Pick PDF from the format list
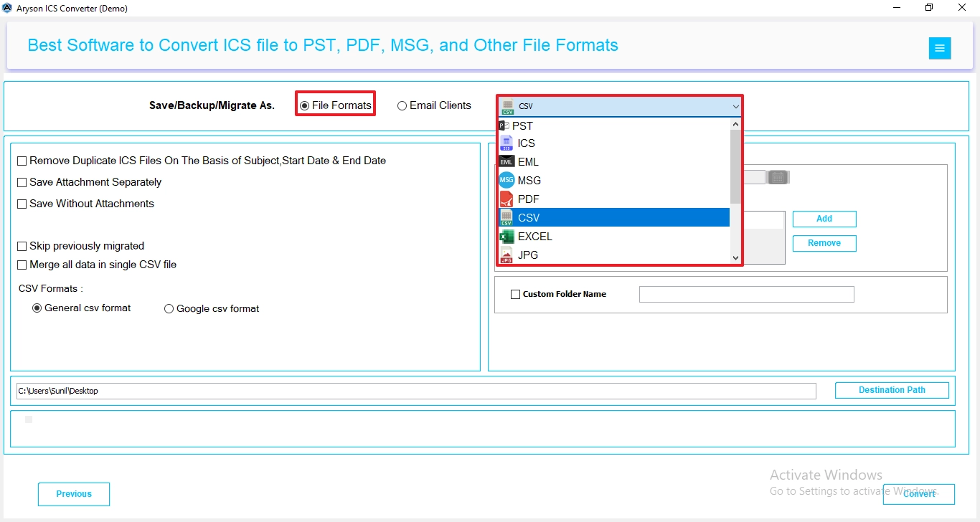This screenshot has width=980, height=522. click(614, 199)
